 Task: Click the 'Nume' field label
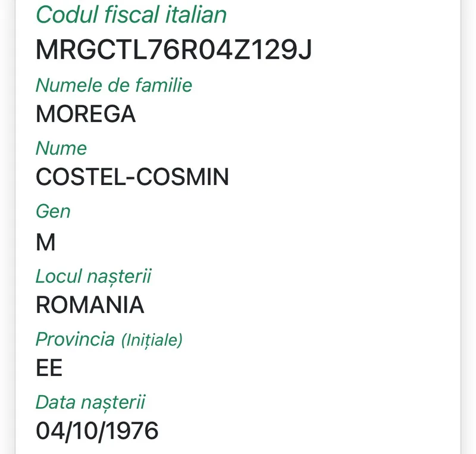pos(61,148)
